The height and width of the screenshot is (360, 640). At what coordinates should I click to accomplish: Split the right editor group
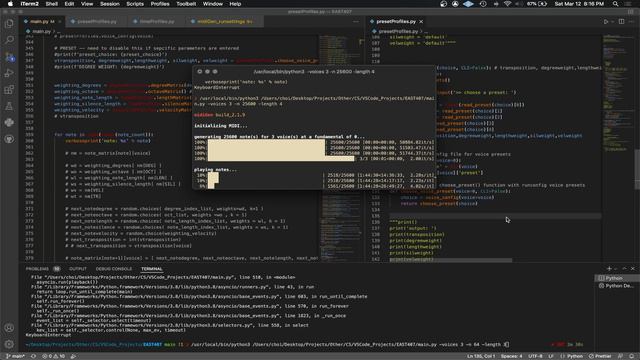point(621,22)
